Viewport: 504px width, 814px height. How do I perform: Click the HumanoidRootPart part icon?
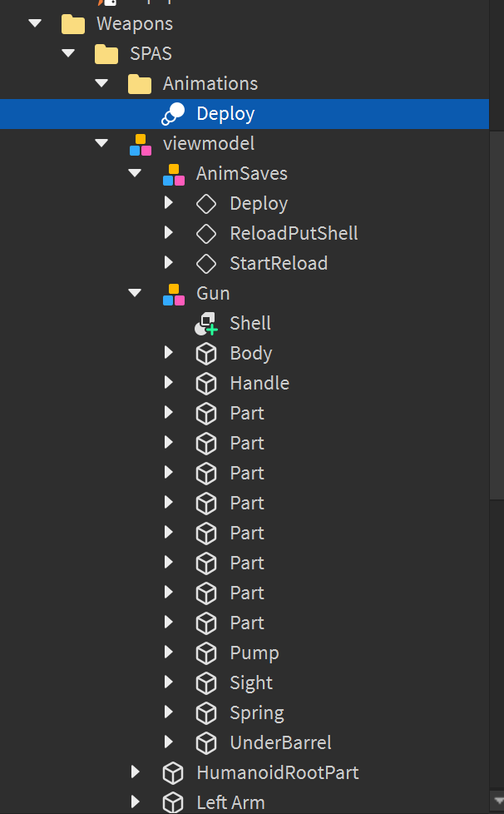click(172, 772)
